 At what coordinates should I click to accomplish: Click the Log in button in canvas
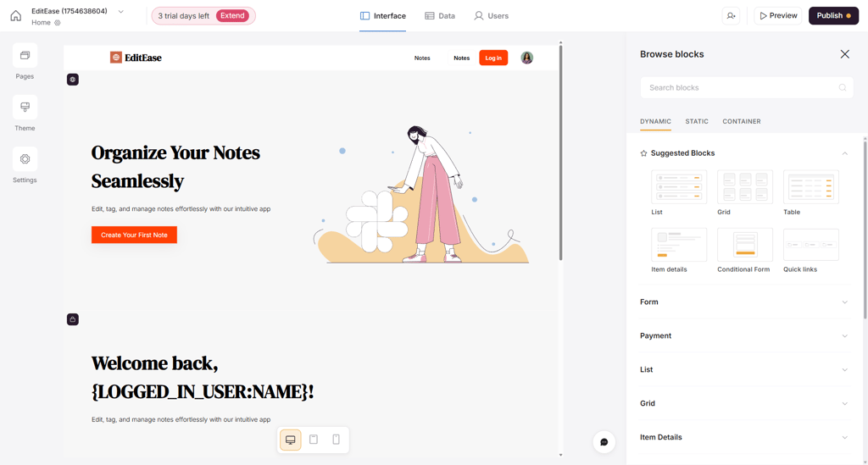point(493,58)
